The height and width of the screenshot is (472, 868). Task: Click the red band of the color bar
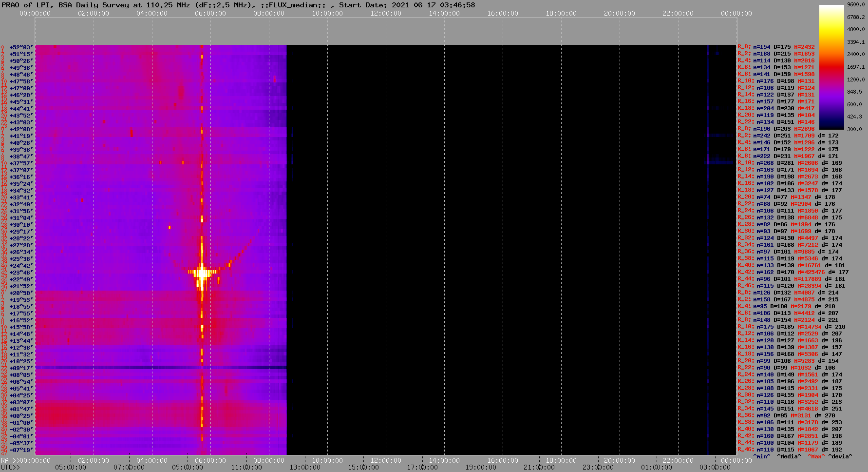[x=831, y=66]
